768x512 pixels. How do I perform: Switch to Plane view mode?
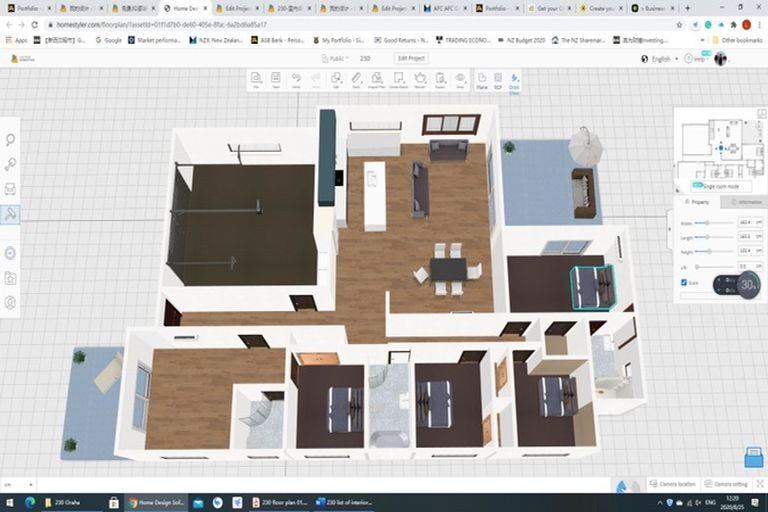[482, 79]
